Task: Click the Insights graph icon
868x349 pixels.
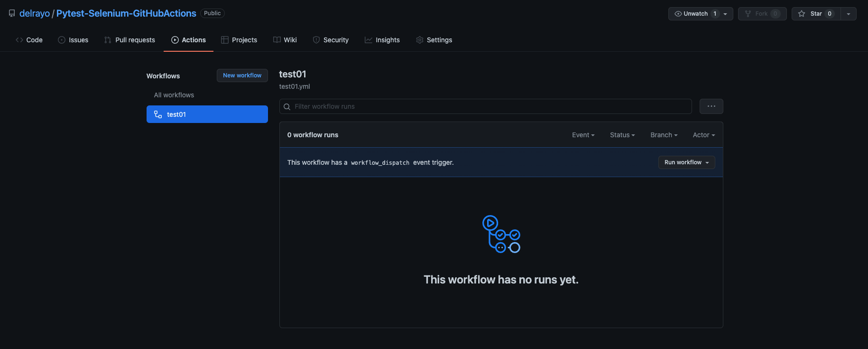Action: click(x=369, y=40)
